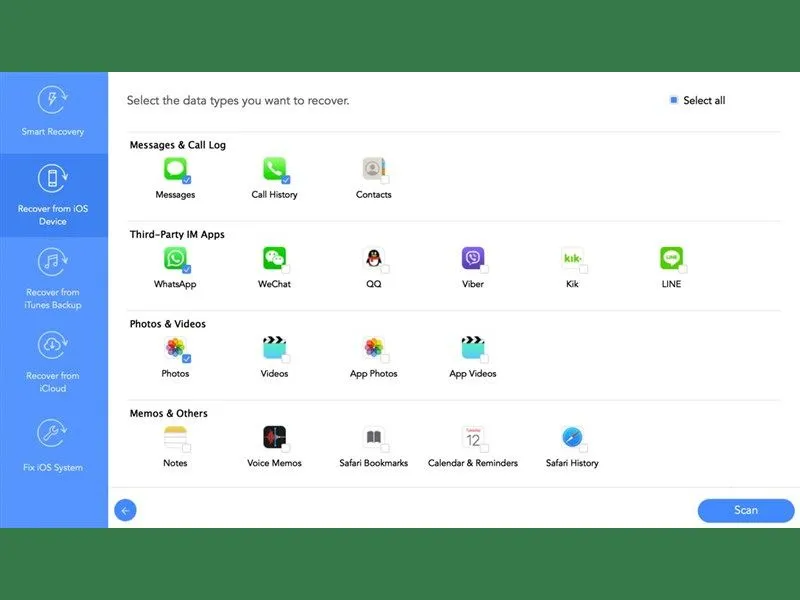Image resolution: width=800 pixels, height=600 pixels.
Task: Check the QQ checkbox
Action: click(x=385, y=269)
